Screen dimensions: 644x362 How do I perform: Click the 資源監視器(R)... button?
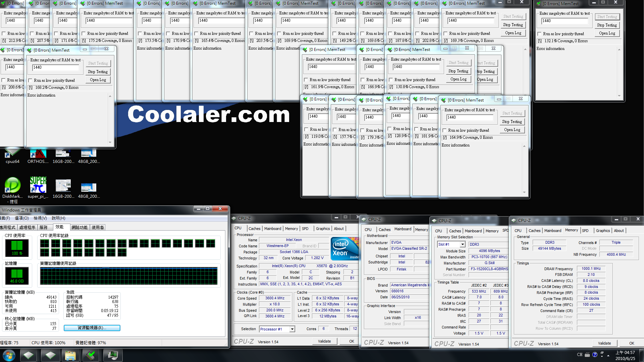point(92,328)
